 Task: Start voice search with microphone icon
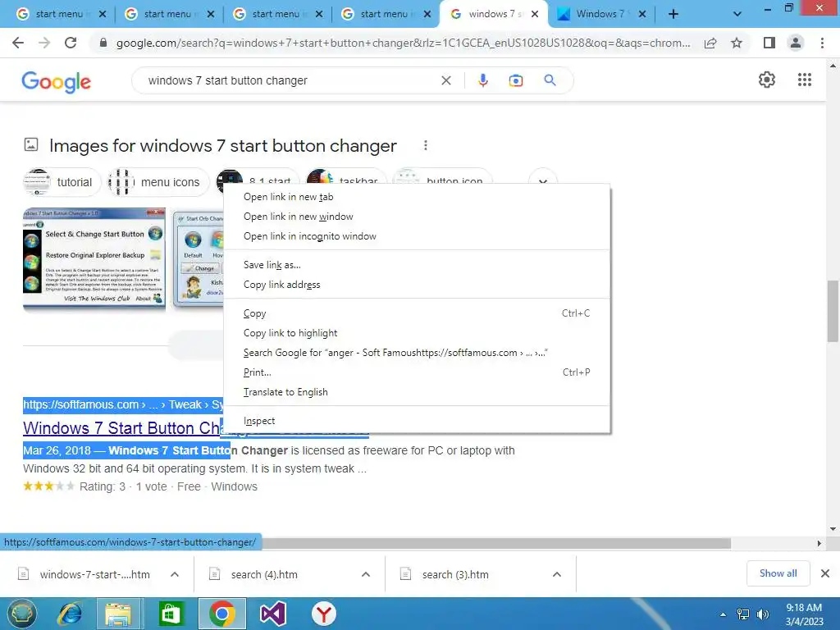point(482,80)
